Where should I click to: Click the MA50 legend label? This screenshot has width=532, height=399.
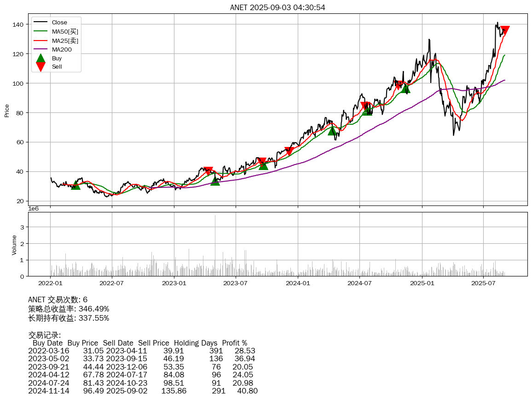(x=65, y=32)
